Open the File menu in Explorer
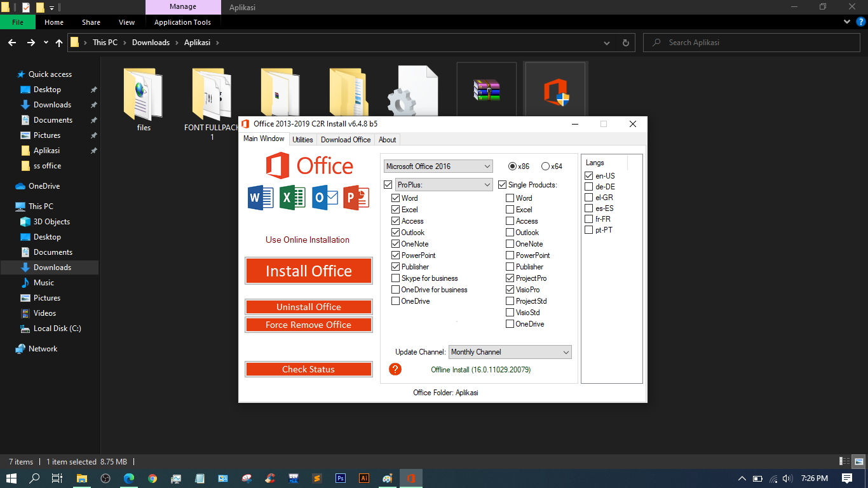Viewport: 868px width, 488px height. 18,22
